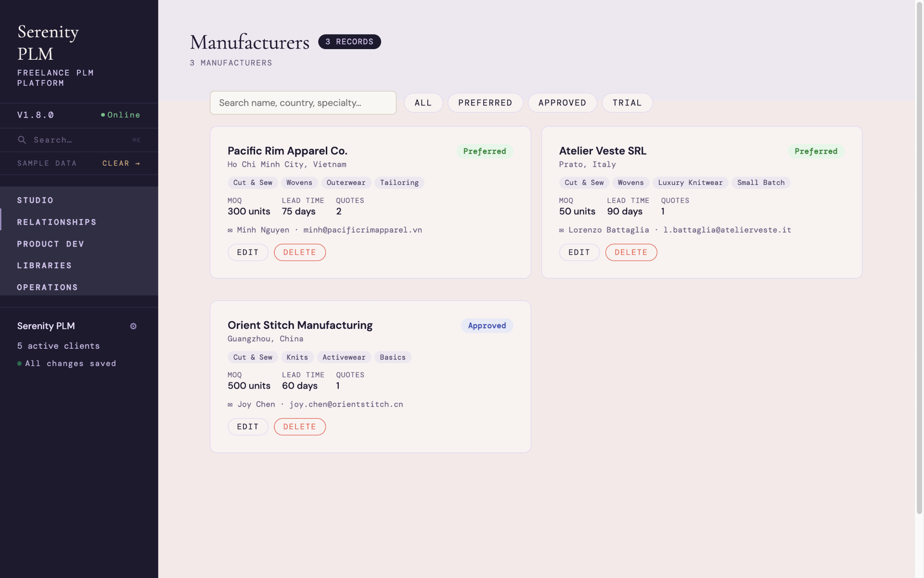
Task: Click the Pacific Rim Apparel Co. title
Action: [287, 151]
